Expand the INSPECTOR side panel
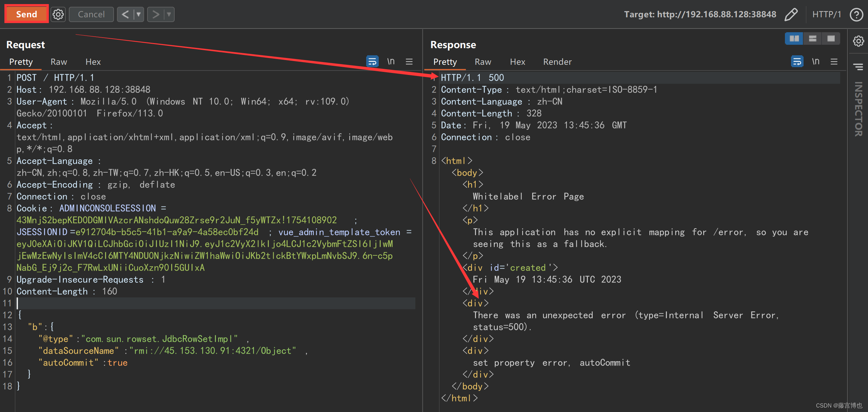The width and height of the screenshot is (868, 412). click(858, 109)
